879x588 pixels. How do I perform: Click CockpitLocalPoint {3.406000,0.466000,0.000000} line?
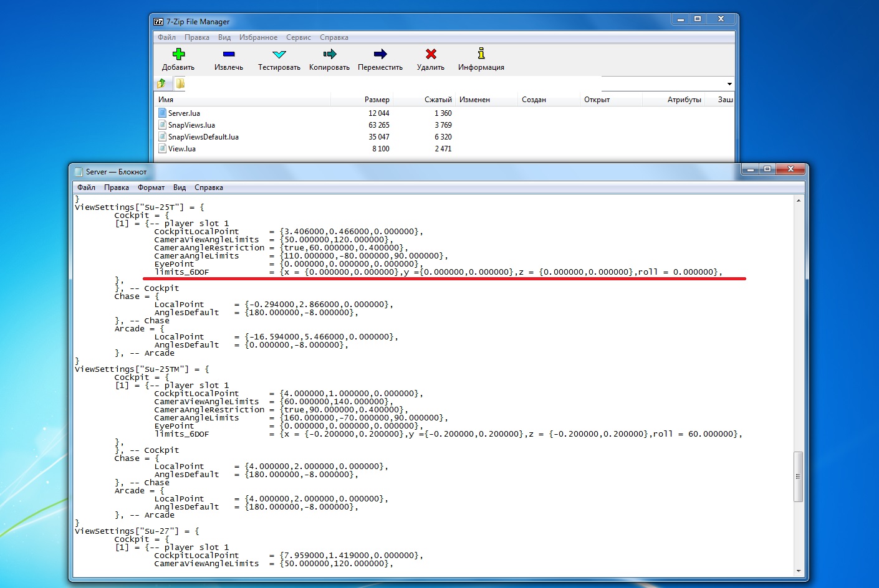coord(289,232)
